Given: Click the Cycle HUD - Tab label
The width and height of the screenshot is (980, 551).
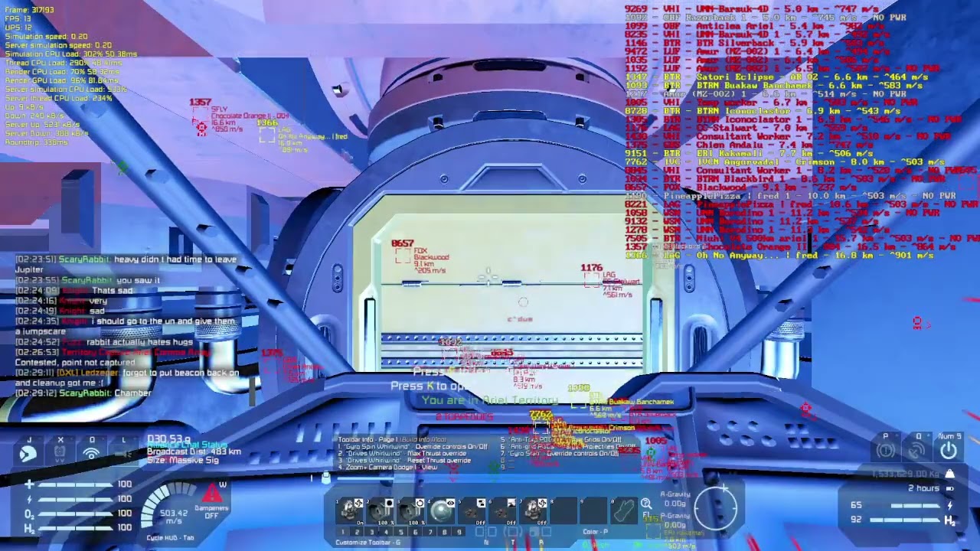Looking at the screenshot, I should click(170, 538).
